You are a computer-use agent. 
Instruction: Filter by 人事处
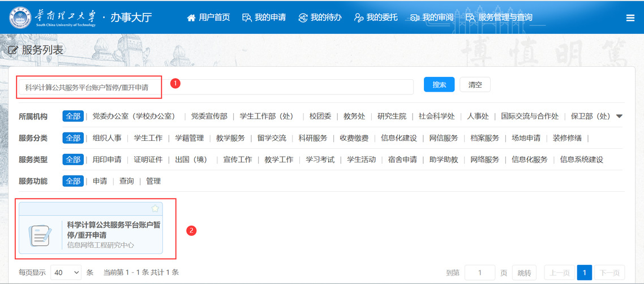pos(478,116)
